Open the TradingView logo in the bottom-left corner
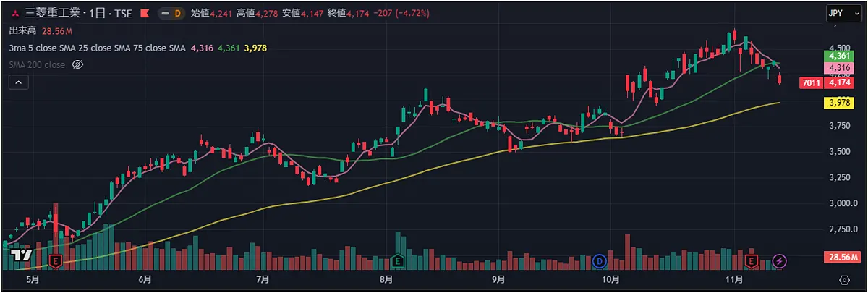 pyautogui.click(x=21, y=255)
